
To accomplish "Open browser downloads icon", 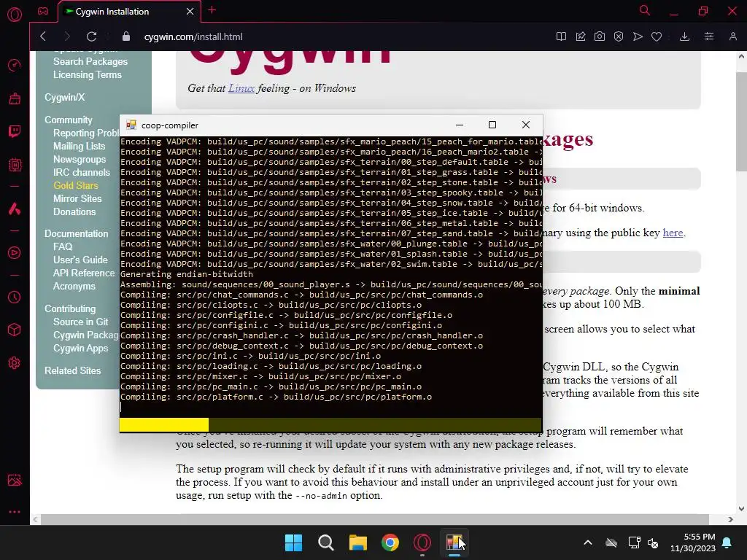I will tap(684, 36).
